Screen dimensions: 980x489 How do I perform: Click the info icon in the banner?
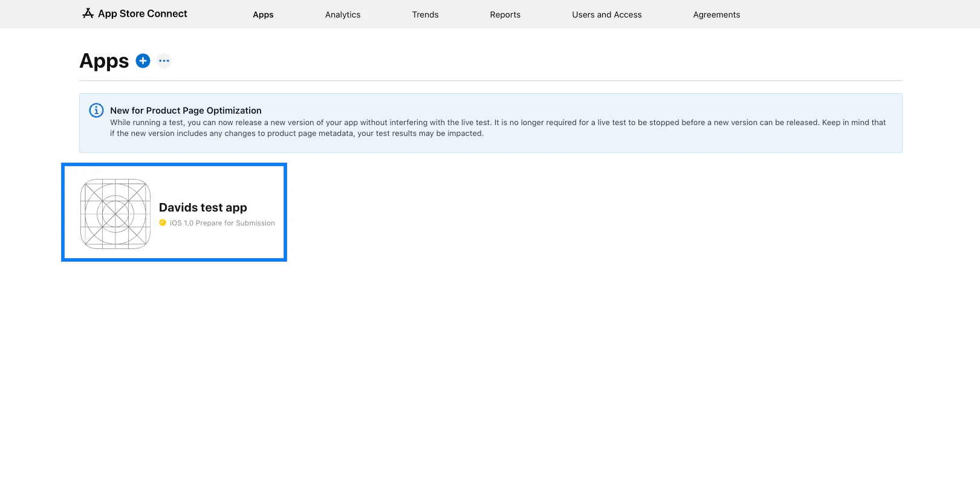[96, 110]
